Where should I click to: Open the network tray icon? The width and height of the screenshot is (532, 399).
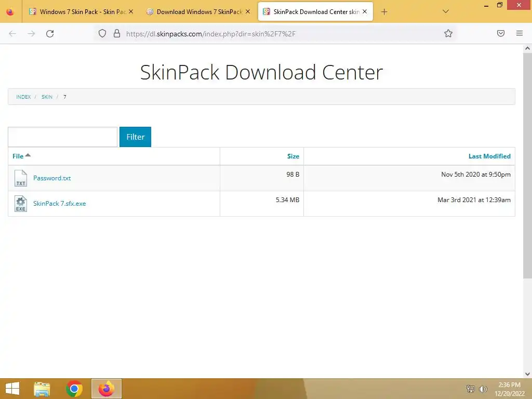tap(471, 389)
